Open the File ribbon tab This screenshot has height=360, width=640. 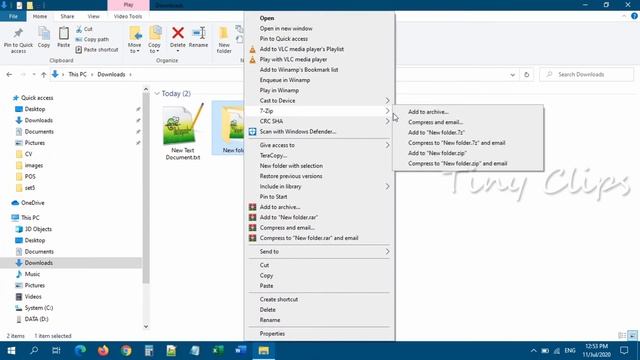point(13,16)
